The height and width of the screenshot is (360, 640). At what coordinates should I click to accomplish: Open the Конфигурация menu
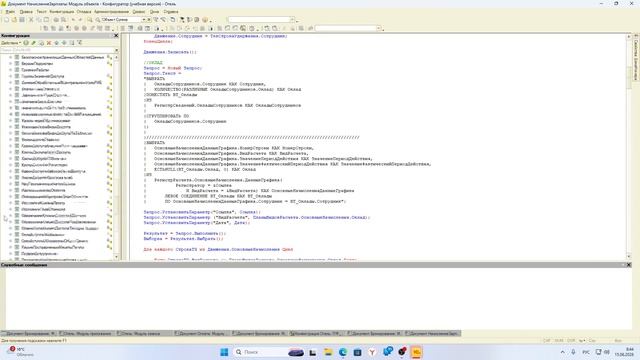pyautogui.click(x=62, y=12)
